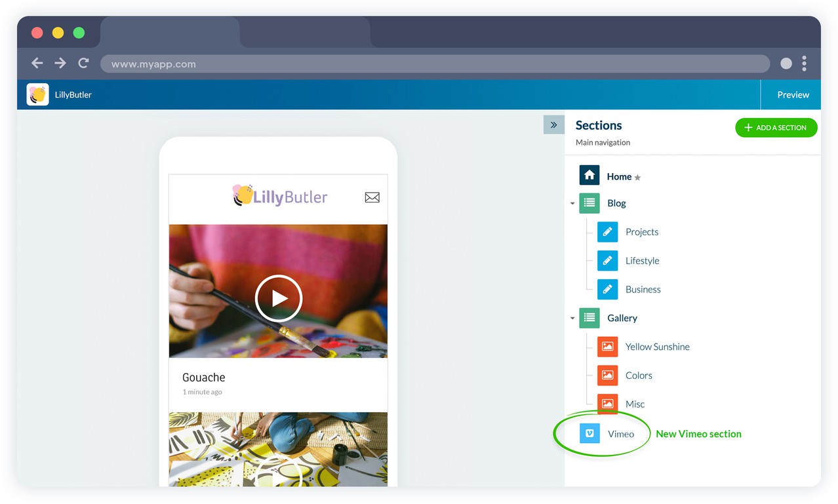Select the Vimeo section label

(x=621, y=434)
